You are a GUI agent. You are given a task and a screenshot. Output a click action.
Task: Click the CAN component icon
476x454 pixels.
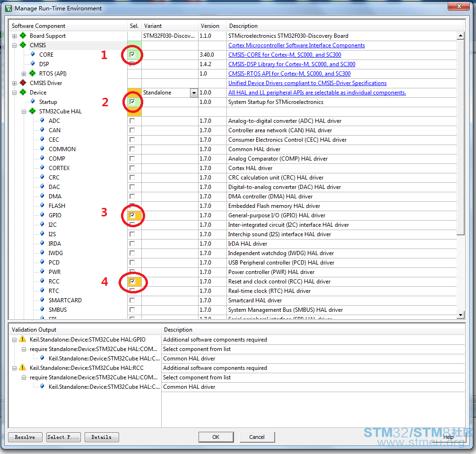click(42, 129)
